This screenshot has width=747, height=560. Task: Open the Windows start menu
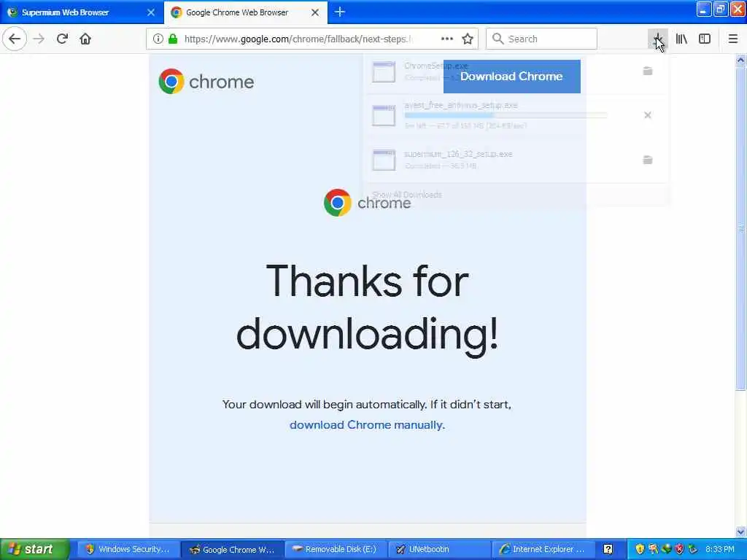(34, 549)
